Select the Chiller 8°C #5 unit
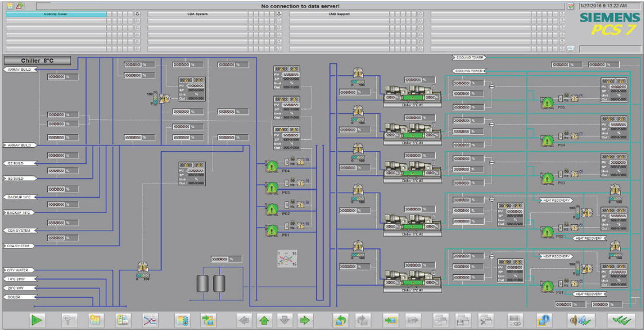This screenshot has height=330, width=644. (x=412, y=94)
